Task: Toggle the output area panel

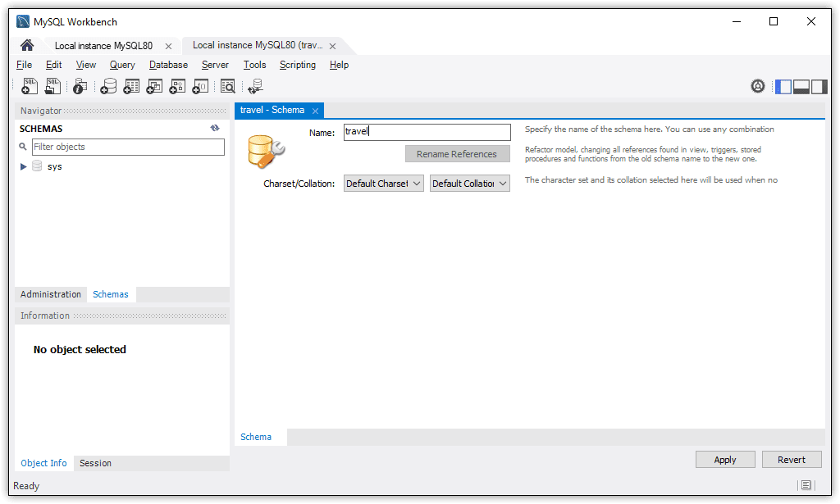Action: 801,86
